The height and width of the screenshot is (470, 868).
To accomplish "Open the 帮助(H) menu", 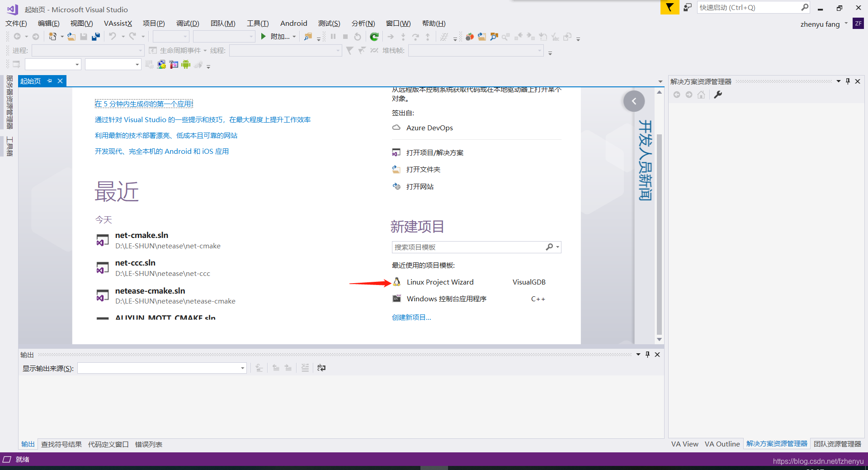I will [x=434, y=24].
